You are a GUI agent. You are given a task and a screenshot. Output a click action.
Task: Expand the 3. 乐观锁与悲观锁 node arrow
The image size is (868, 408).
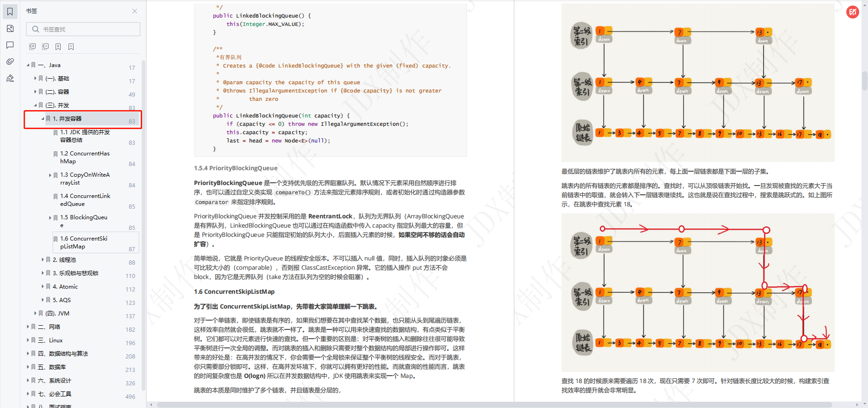point(43,273)
